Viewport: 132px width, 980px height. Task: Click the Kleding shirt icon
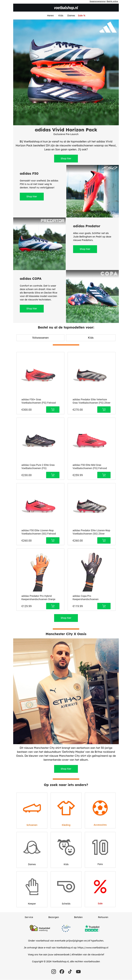[x=66, y=807]
